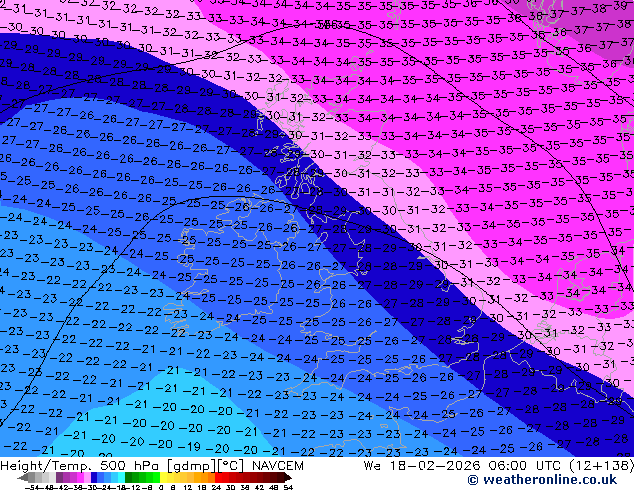Click the dark green swatch in the color scale
Screen dimensions: 634x490
(129, 477)
